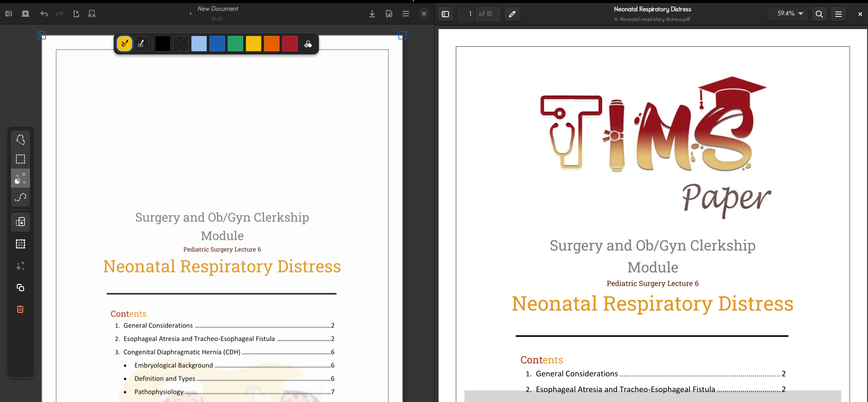This screenshot has width=868, height=402.
Task: Pick the transparent checkered swatch
Action: (x=181, y=44)
